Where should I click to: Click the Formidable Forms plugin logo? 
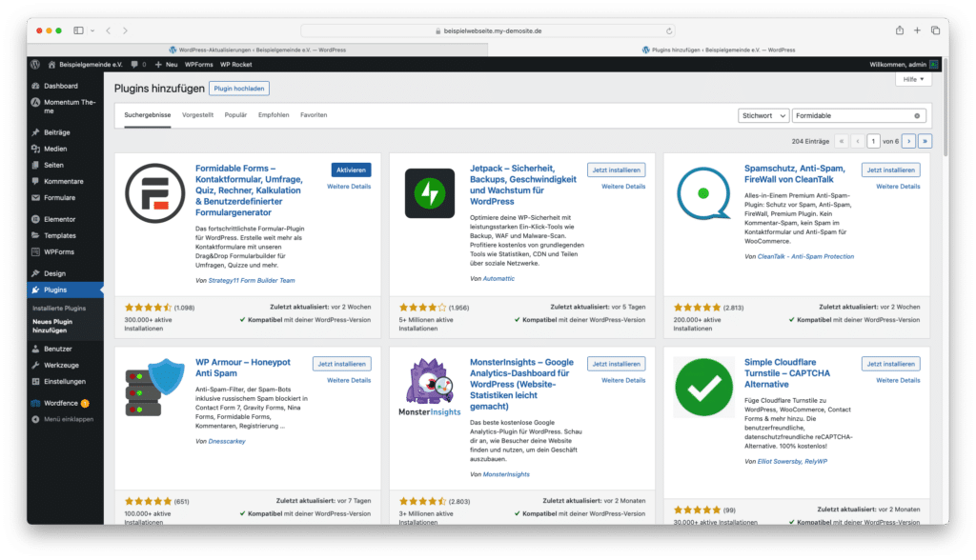pyautogui.click(x=155, y=193)
